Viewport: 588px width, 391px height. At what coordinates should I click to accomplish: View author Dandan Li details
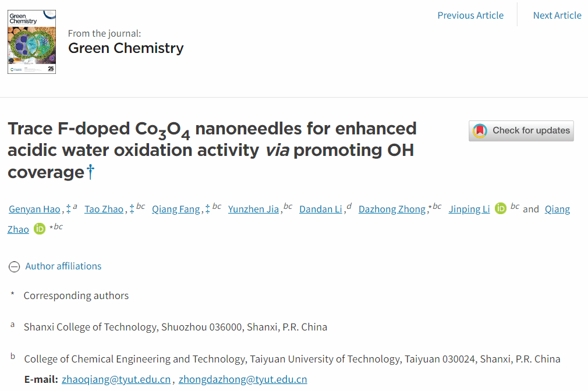(x=321, y=209)
